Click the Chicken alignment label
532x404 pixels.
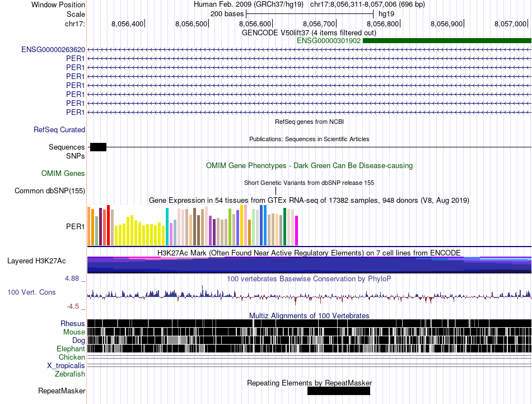72,357
